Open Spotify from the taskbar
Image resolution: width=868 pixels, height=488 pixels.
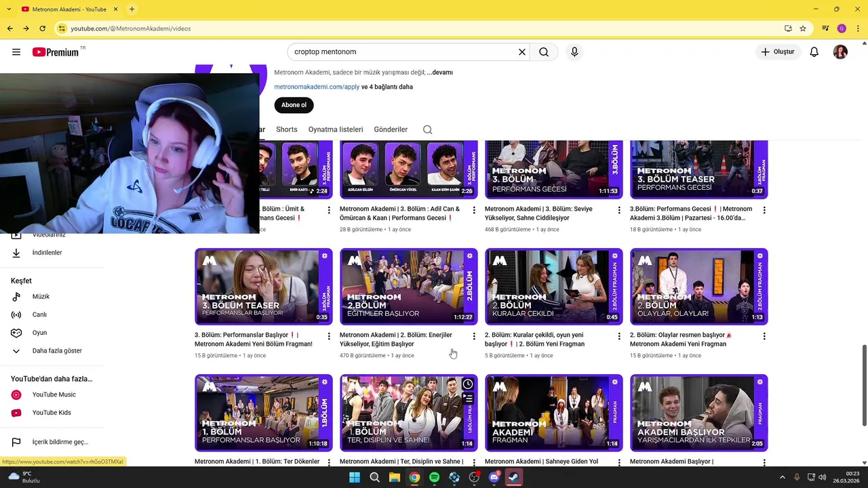point(434,477)
